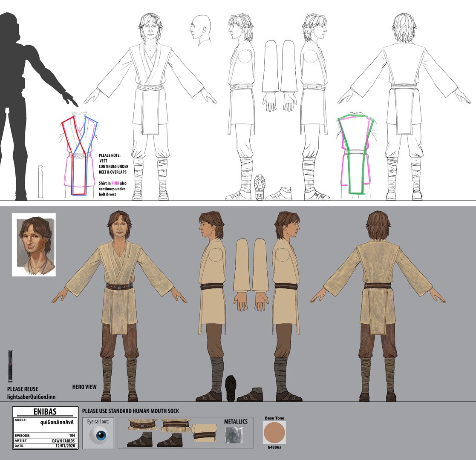This screenshot has height=460, width=476.
Task: Click the METALLICS silver texture swatch
Action: point(234,435)
